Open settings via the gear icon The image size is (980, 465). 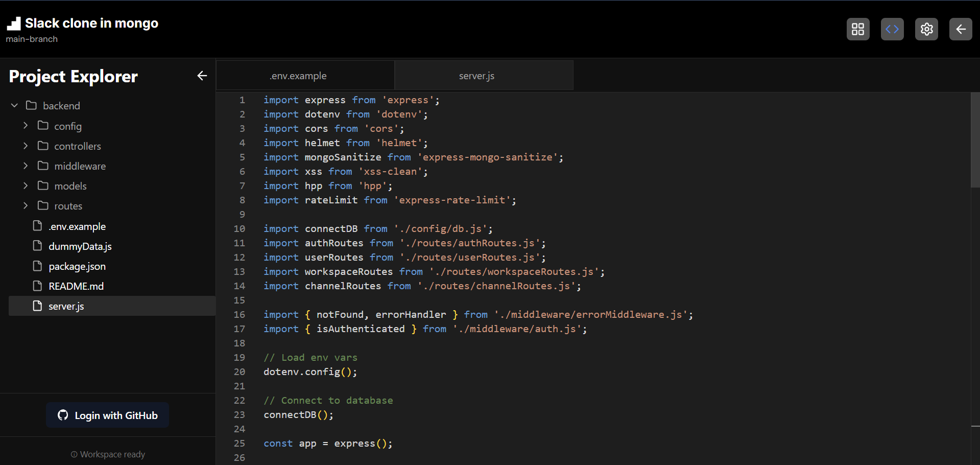pos(926,29)
